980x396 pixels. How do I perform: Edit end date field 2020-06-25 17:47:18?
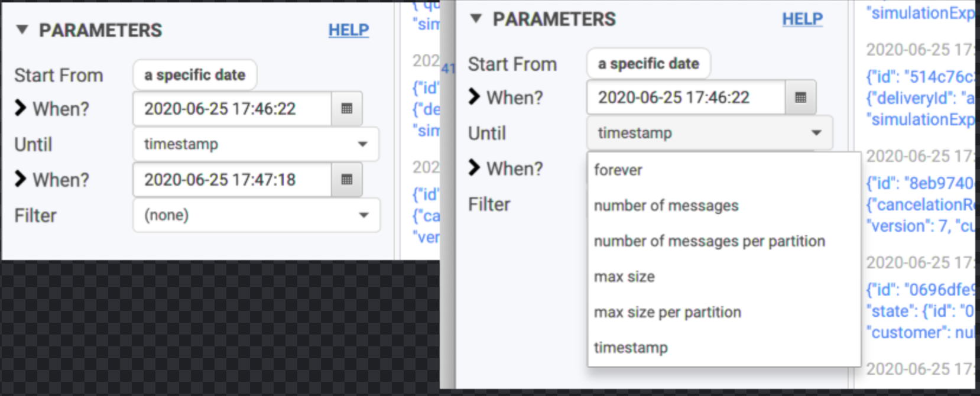coord(232,180)
